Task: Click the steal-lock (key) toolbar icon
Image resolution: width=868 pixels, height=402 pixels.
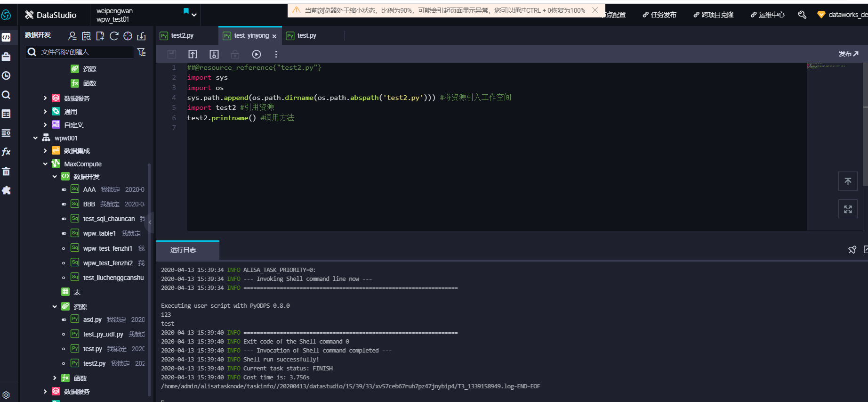Action: [x=214, y=54]
